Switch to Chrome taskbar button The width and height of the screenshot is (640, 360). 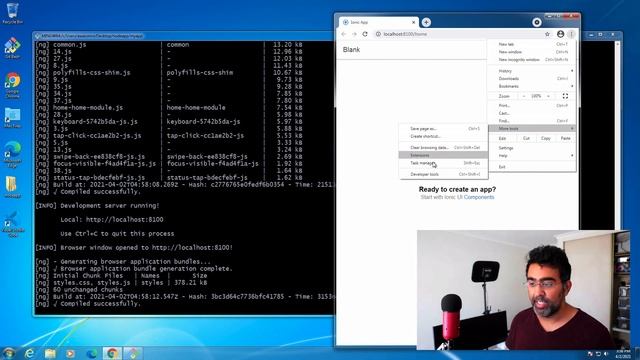coord(112,353)
